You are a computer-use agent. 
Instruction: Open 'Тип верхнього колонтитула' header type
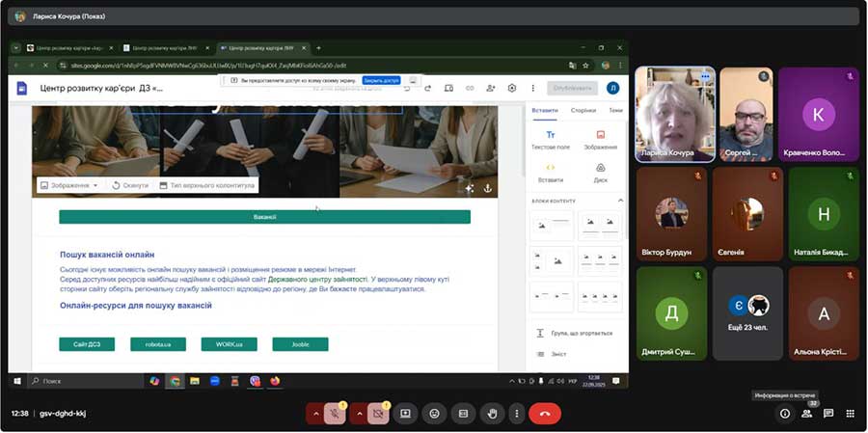(x=206, y=185)
